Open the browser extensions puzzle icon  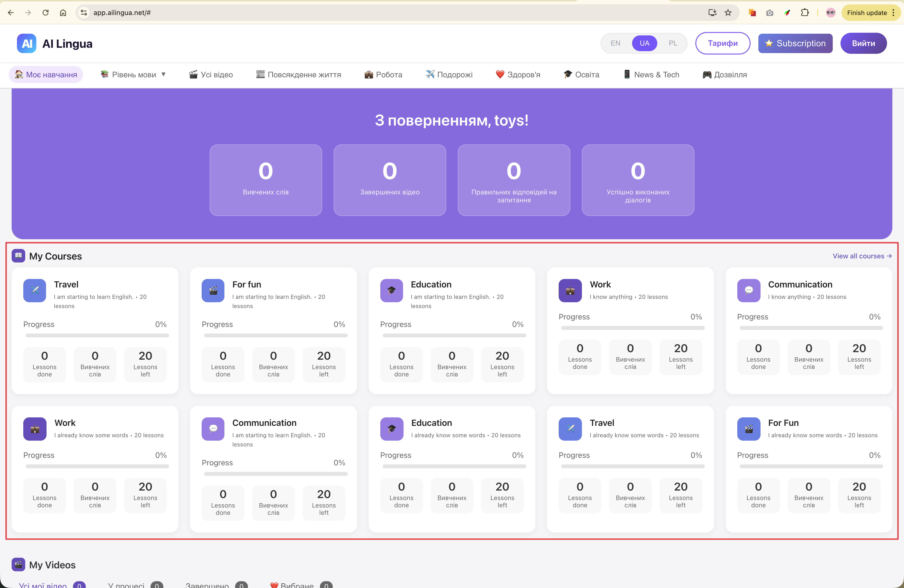tap(804, 13)
